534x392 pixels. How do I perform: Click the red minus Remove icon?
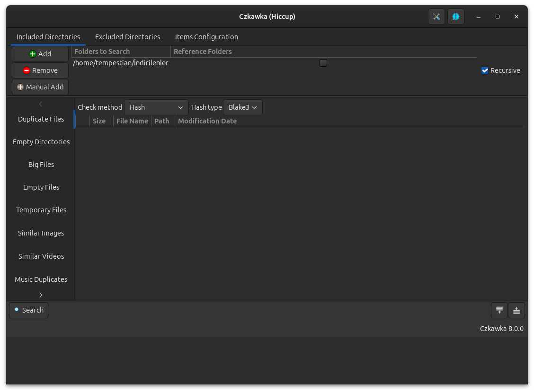tap(27, 70)
